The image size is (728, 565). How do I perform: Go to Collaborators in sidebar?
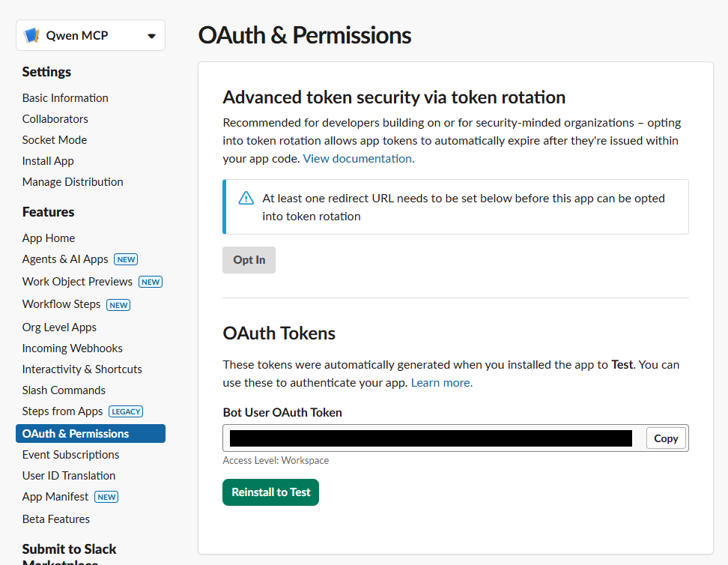pyautogui.click(x=55, y=119)
